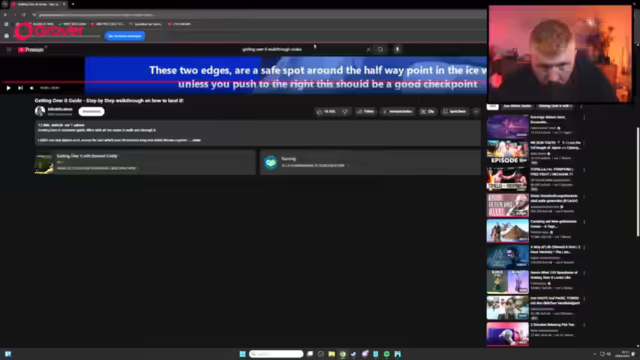The width and height of the screenshot is (640, 360).
Task: Reload the page with refresh icon
Action: pyautogui.click(x=24, y=15)
